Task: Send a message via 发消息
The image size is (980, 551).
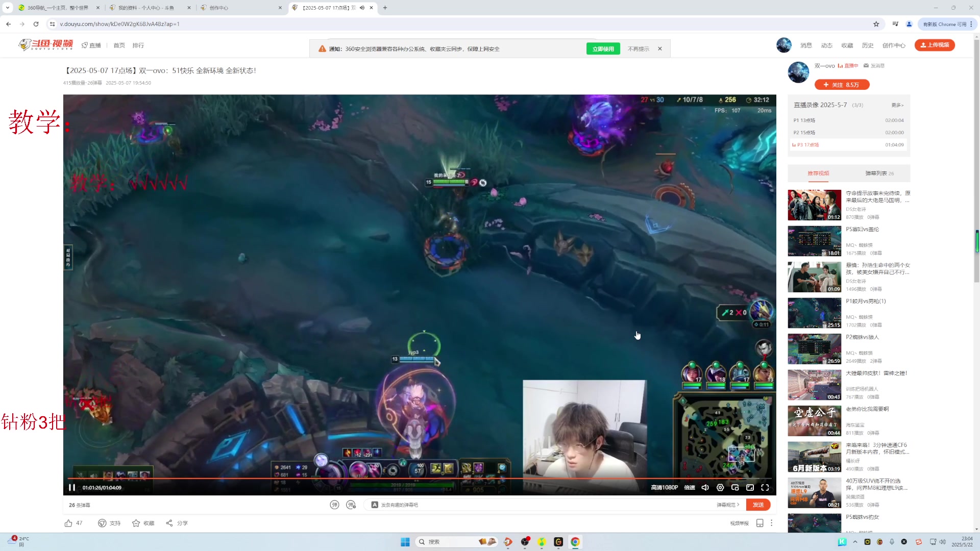Action: (x=874, y=66)
